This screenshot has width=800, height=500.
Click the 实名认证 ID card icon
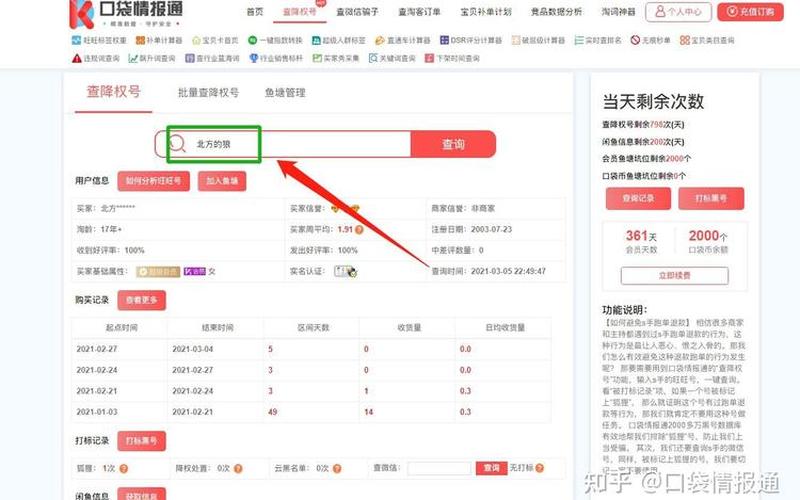[x=345, y=271]
